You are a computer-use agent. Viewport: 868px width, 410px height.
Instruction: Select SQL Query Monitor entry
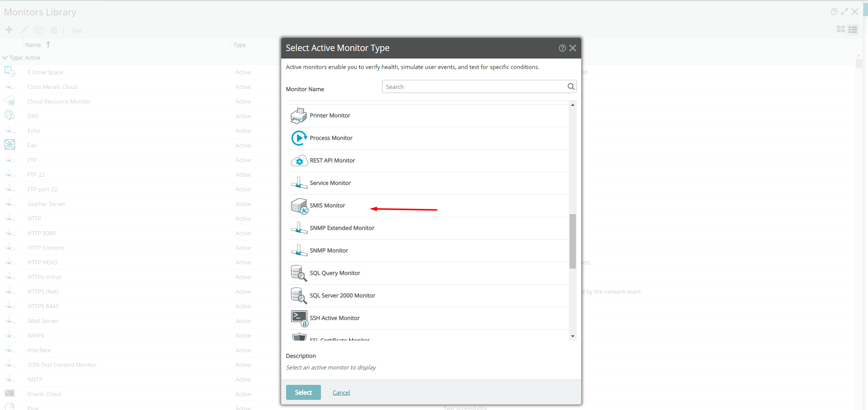427,273
